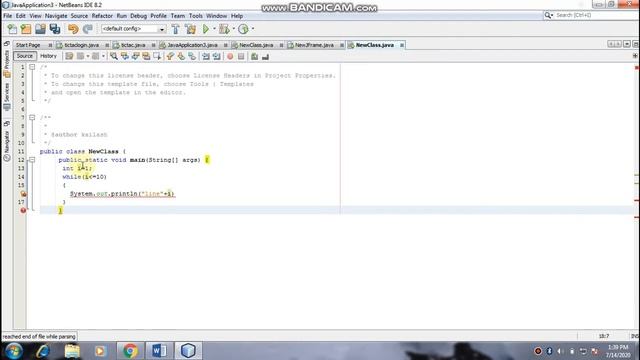Open the Tools menu

[196, 16]
